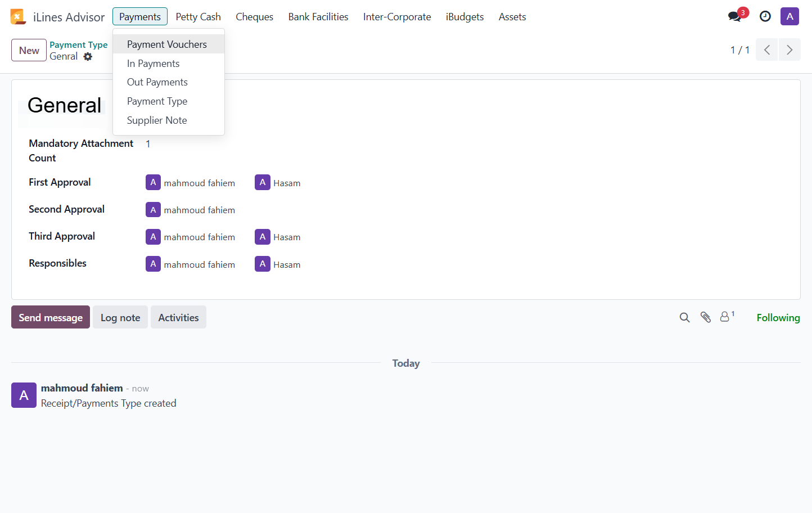Open the Payments menu
The width and height of the screenshot is (812, 513).
point(140,16)
